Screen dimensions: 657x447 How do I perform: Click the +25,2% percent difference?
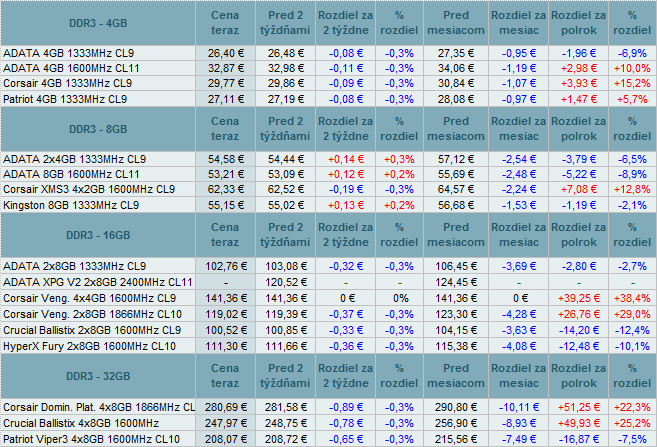click(632, 423)
